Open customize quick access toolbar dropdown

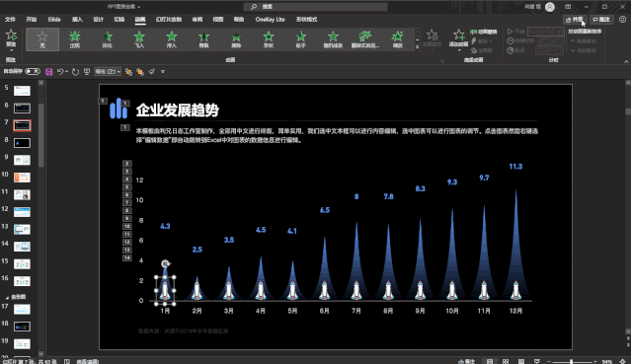(x=163, y=72)
